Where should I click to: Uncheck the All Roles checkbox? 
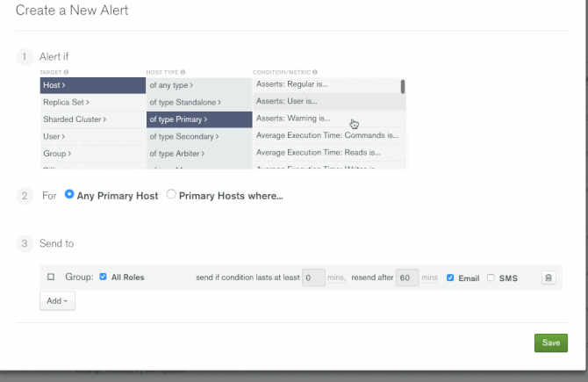(x=103, y=277)
